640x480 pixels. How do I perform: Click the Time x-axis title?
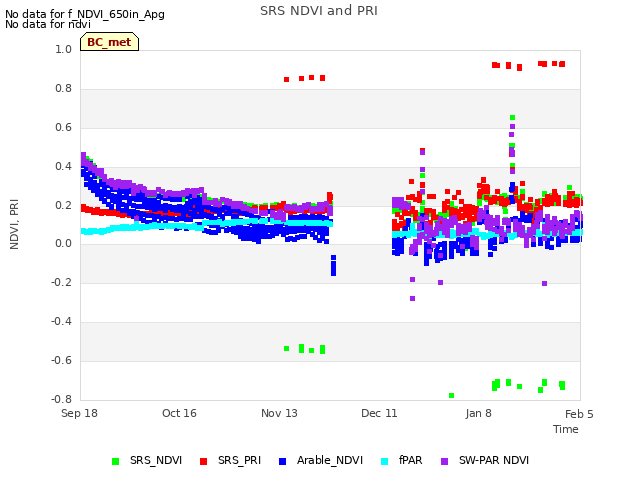566,429
